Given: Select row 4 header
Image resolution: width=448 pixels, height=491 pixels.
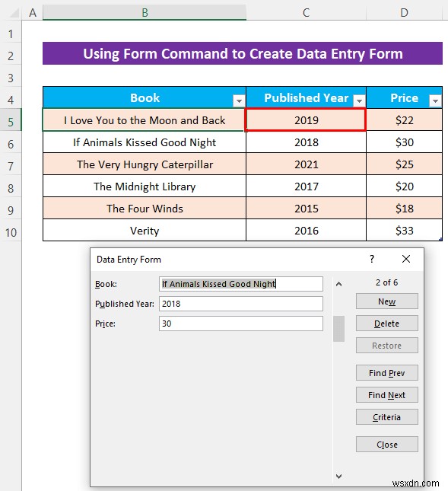Looking at the screenshot, I should click(x=11, y=100).
